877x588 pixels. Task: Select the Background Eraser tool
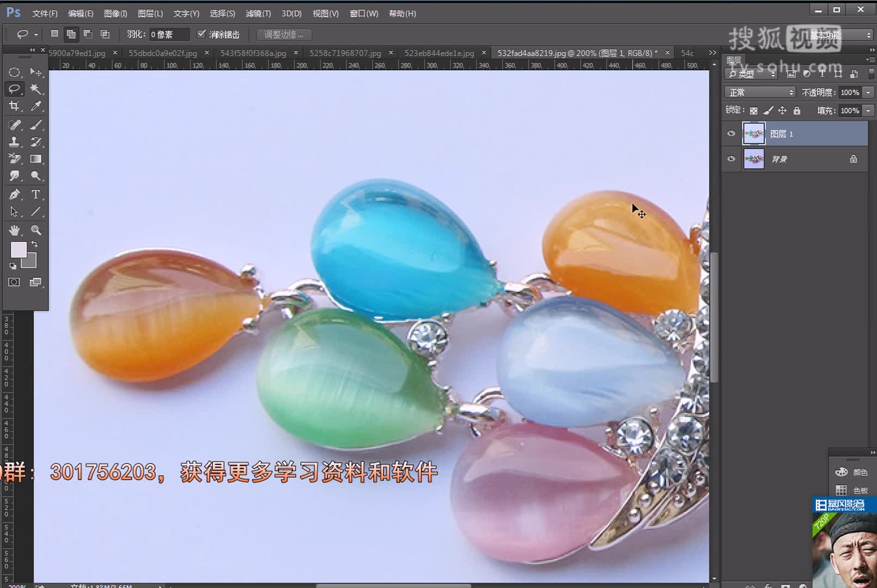pyautogui.click(x=14, y=159)
